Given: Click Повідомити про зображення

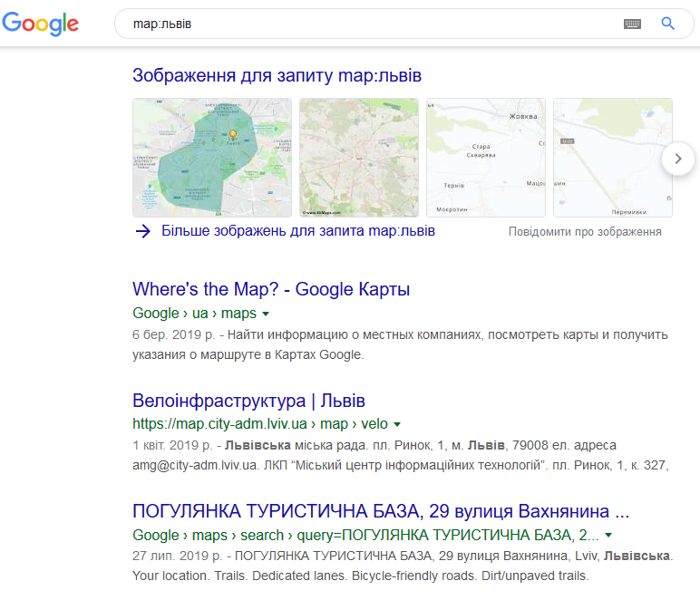Looking at the screenshot, I should pos(585,232).
